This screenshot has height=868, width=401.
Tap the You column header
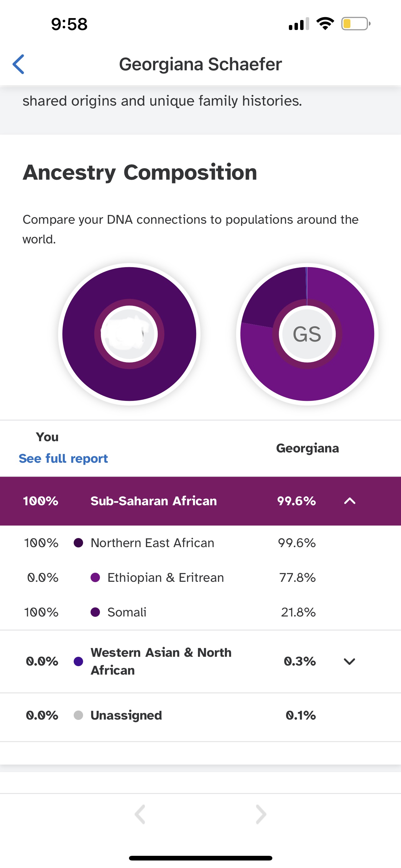[x=47, y=437]
